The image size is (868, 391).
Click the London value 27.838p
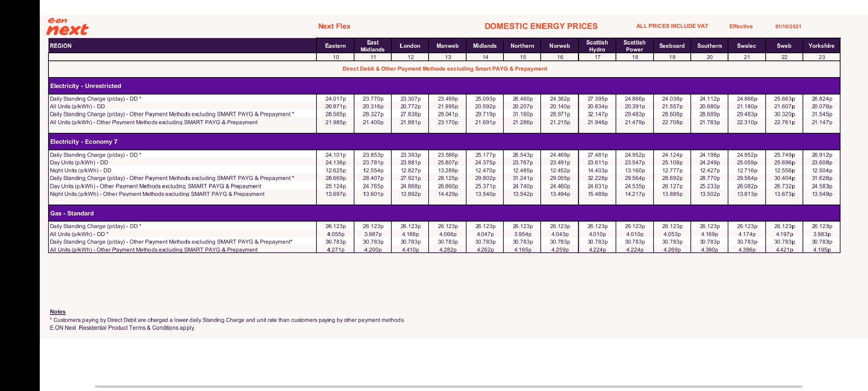410,114
